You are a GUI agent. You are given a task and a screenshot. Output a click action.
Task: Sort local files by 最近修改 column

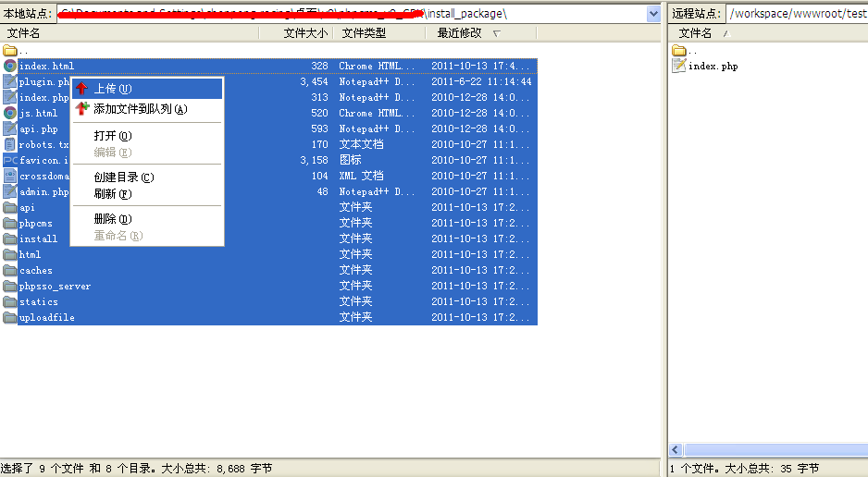[x=460, y=33]
